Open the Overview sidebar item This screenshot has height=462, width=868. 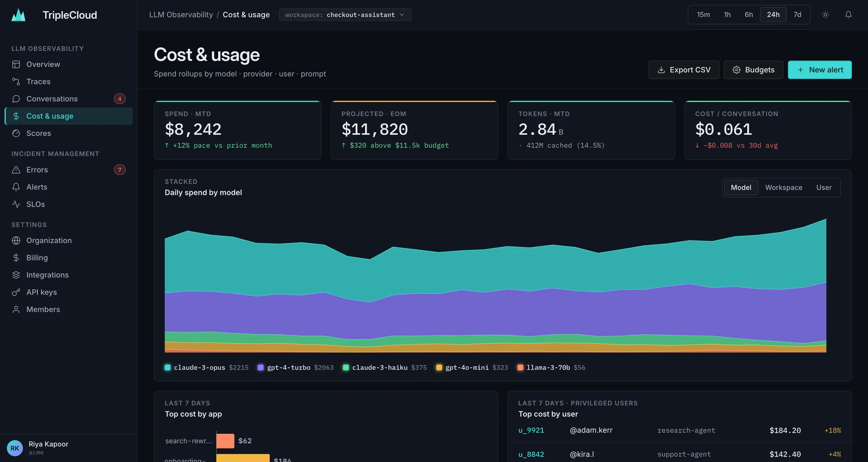[x=69, y=64]
